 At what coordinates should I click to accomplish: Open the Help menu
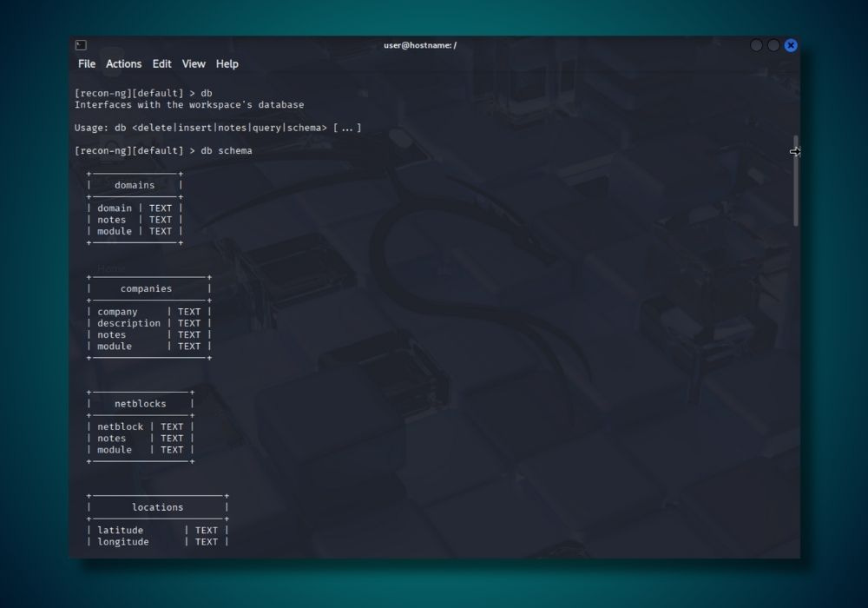pos(227,63)
